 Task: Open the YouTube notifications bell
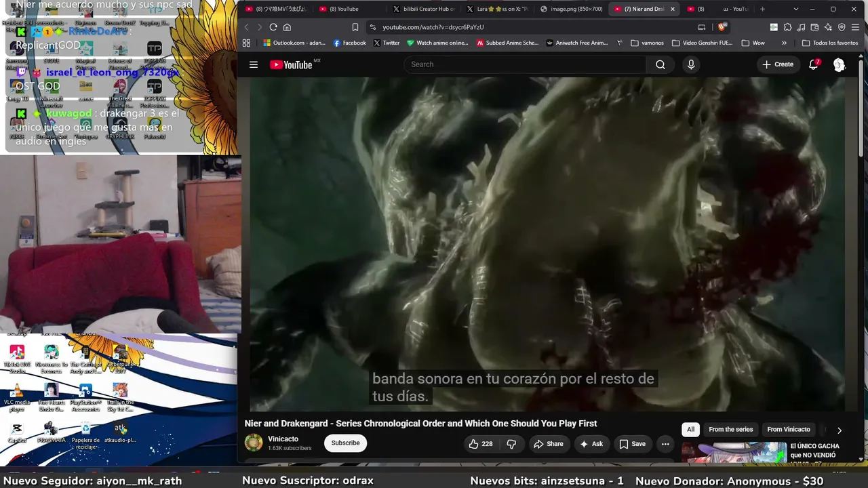point(814,64)
